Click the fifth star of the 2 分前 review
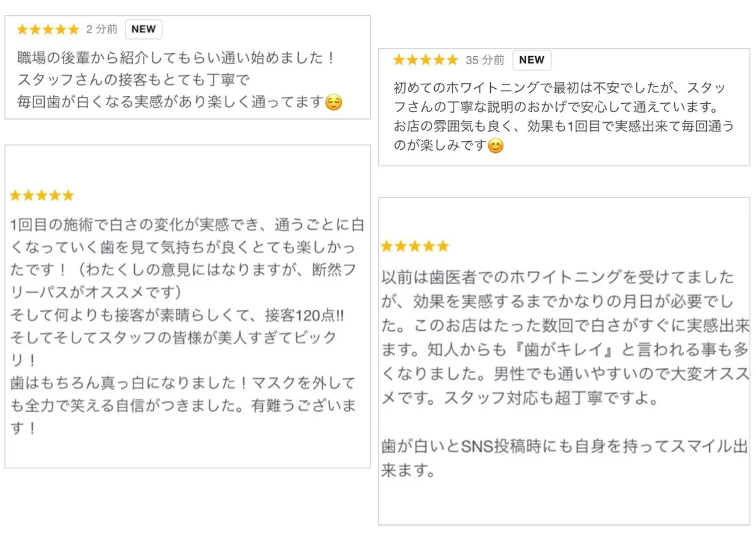Screen dimensions: 756x537 click(74, 30)
